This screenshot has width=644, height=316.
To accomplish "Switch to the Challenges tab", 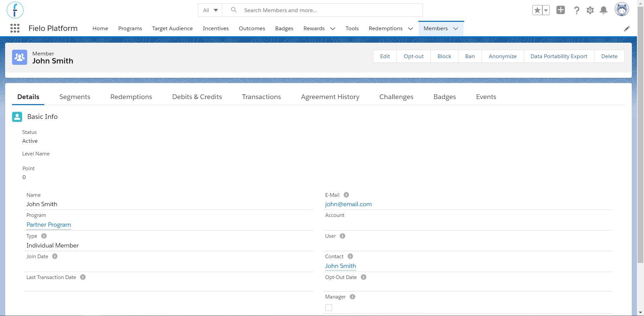I will [x=396, y=97].
